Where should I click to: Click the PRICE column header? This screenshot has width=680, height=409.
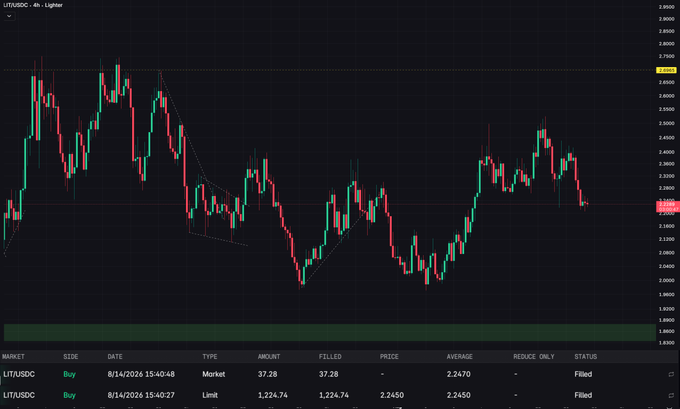pos(389,357)
